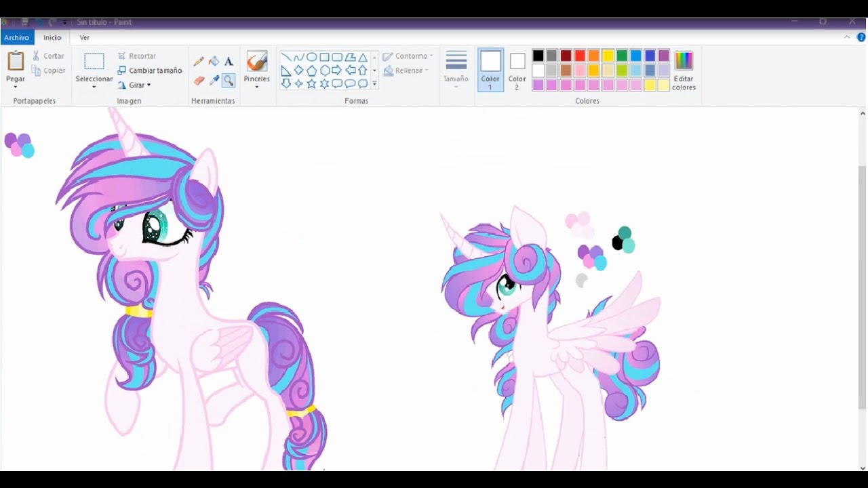This screenshot has height=488, width=868.
Task: Open Paint help question mark icon
Action: tap(861, 37)
